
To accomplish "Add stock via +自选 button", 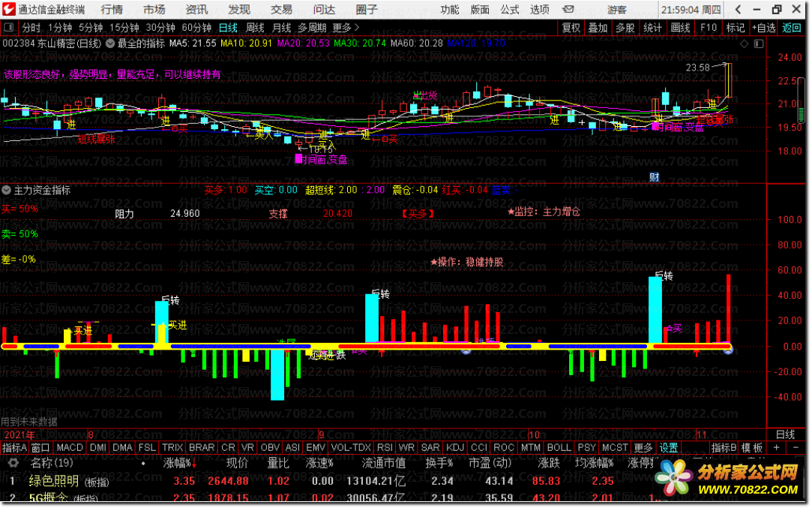I will [x=764, y=28].
